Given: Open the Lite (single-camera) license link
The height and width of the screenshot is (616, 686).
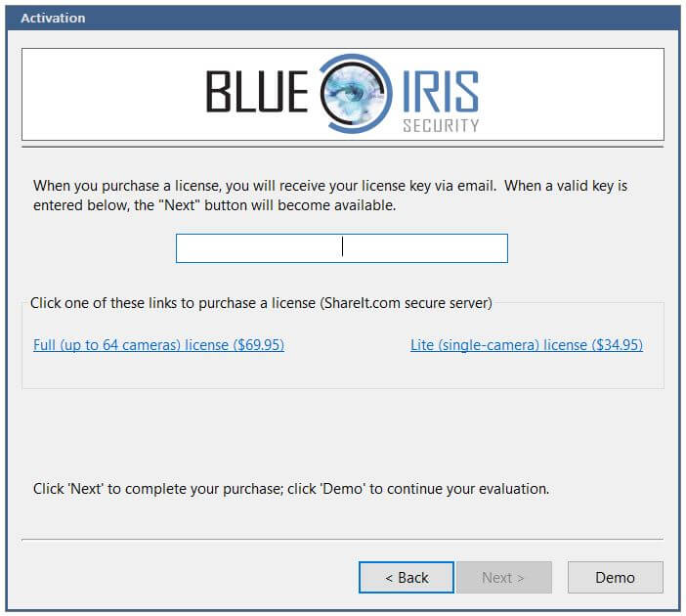Looking at the screenshot, I should 527,345.
